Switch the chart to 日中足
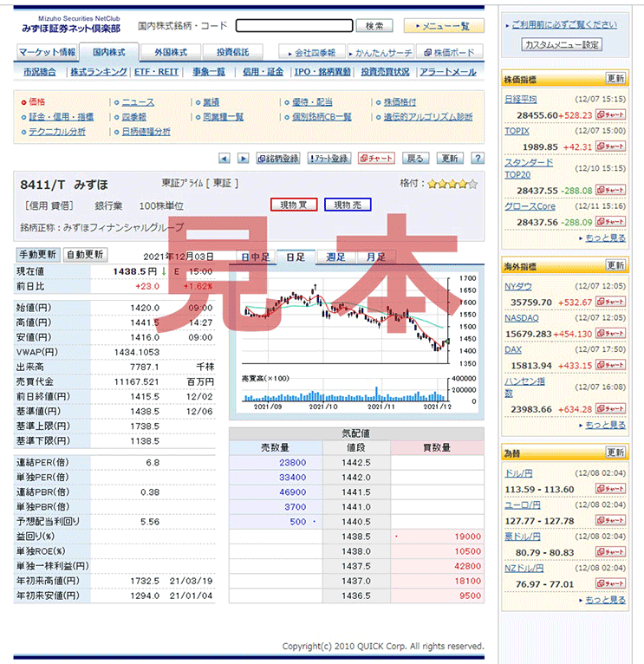Image resolution: width=644 pixels, height=664 pixels. (256, 257)
